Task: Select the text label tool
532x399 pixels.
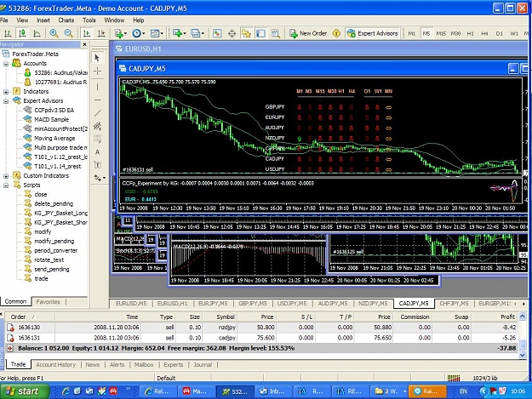Action: pyautogui.click(x=97, y=165)
